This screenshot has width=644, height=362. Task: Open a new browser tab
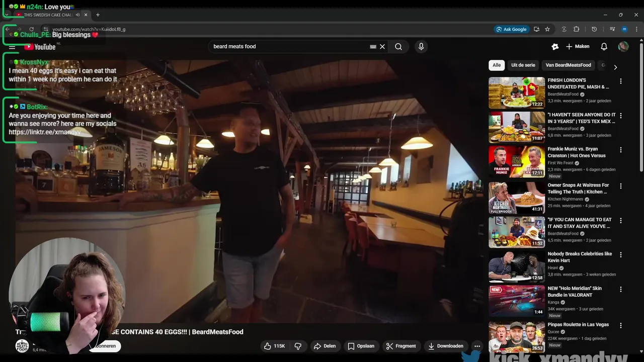pos(98,15)
